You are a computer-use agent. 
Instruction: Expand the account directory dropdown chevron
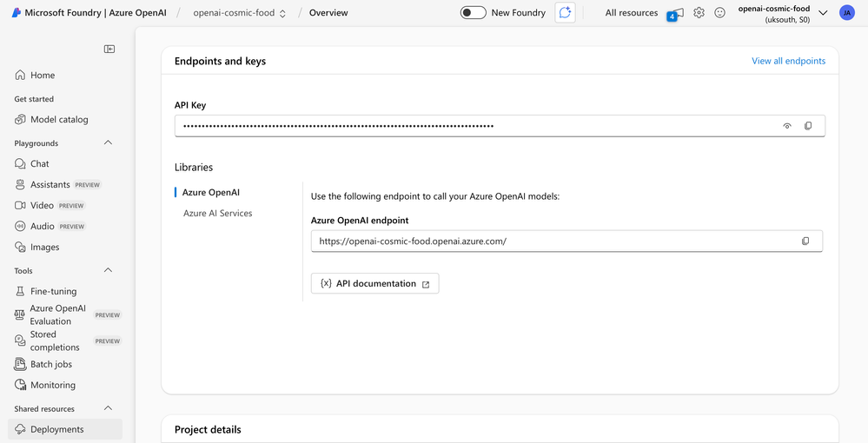coord(823,13)
